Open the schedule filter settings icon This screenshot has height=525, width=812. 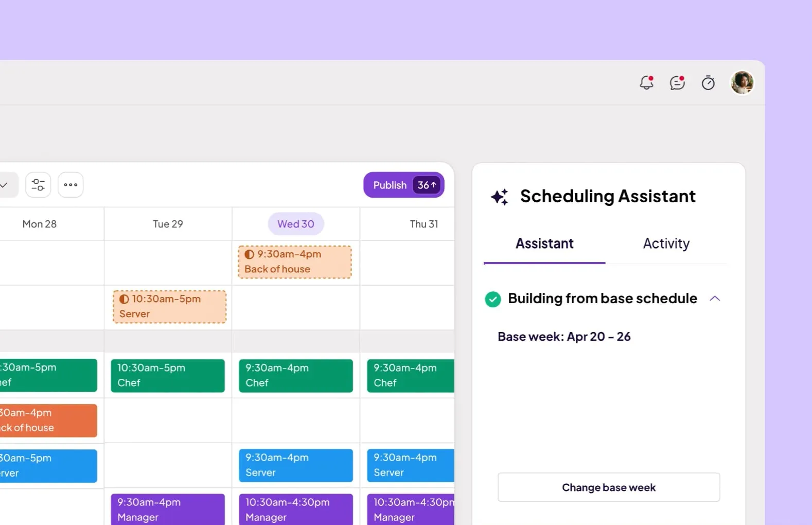(38, 185)
